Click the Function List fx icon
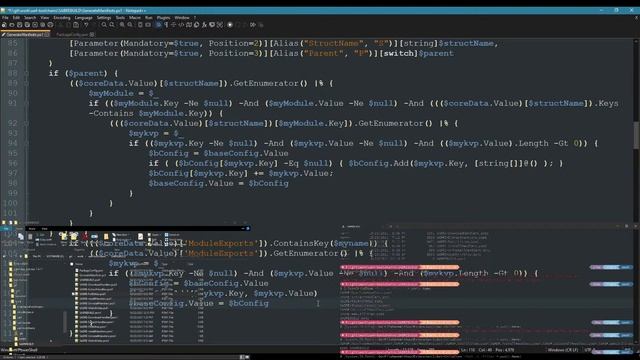 pos(204,25)
